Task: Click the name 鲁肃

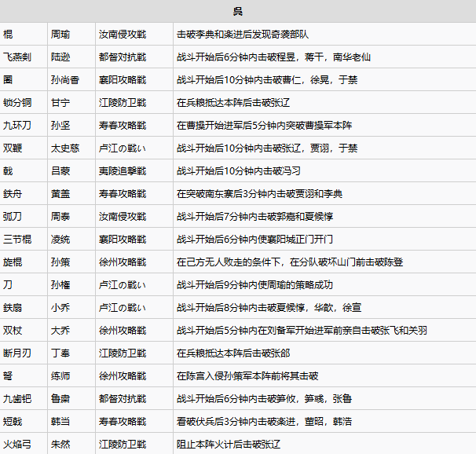Action: [60, 398]
